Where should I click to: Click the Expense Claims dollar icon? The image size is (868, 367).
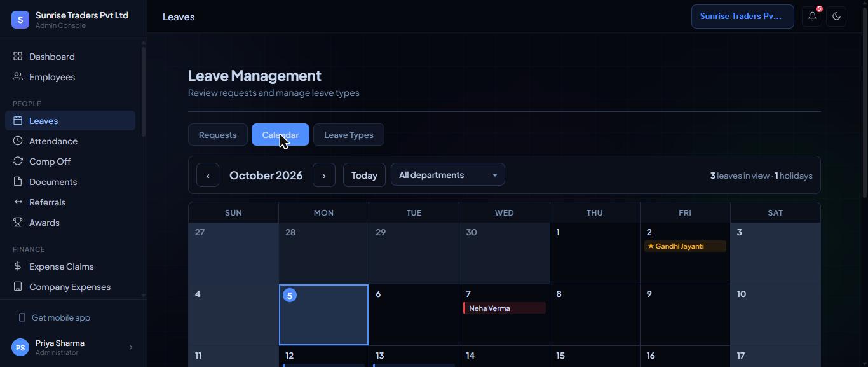pyautogui.click(x=18, y=267)
